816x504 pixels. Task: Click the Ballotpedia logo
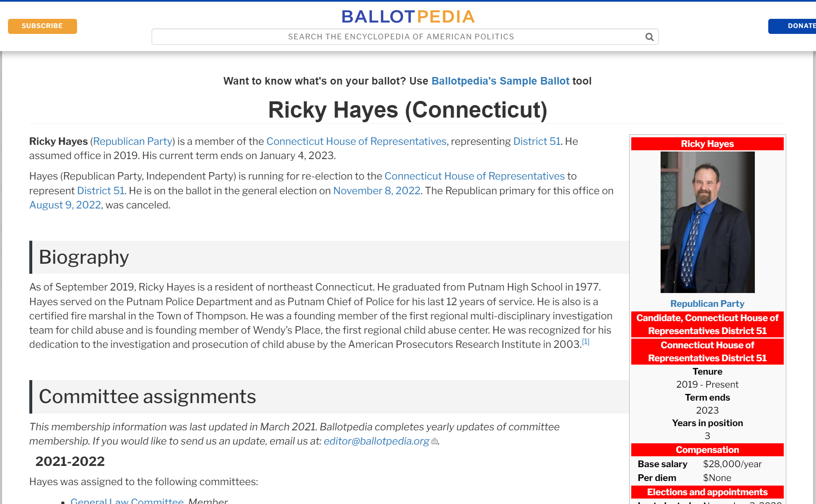(408, 17)
